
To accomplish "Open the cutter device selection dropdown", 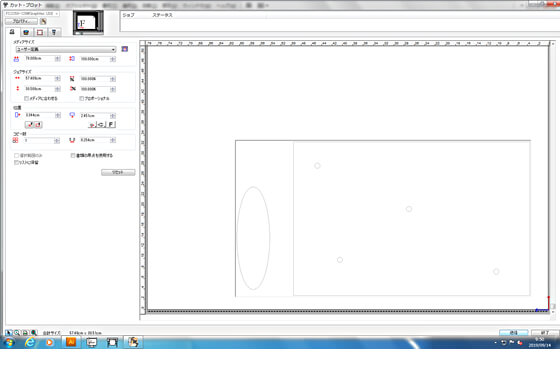I will [32, 14].
